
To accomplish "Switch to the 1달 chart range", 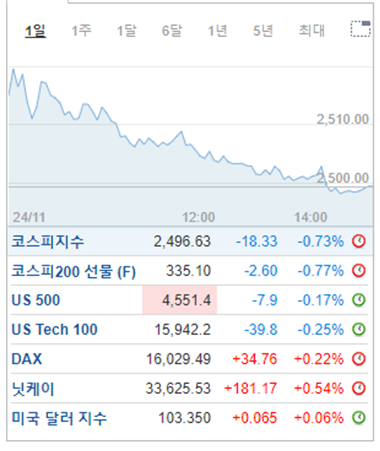I will click(126, 31).
